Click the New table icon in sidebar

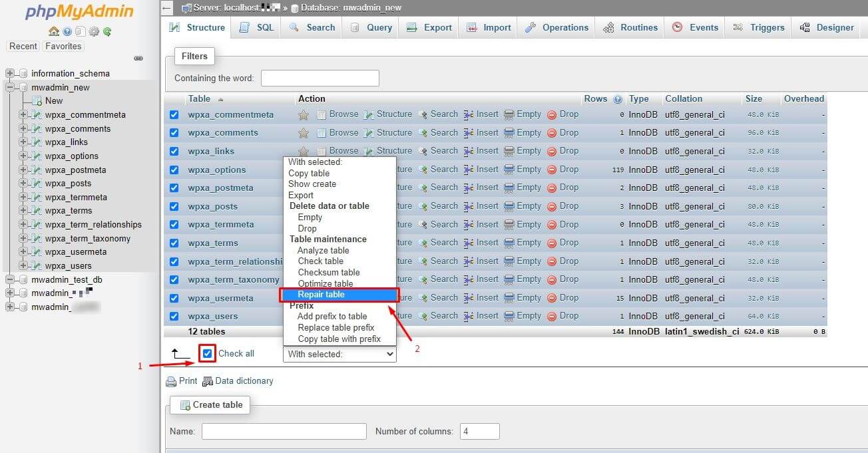pos(37,101)
